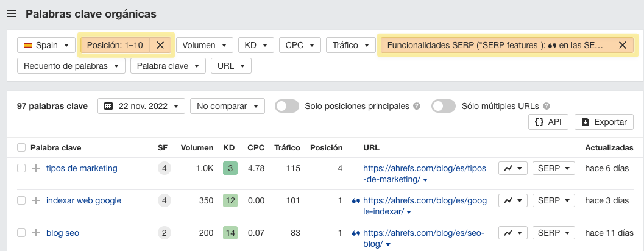Sort by Volumen column header
Image resolution: width=644 pixels, height=251 pixels.
click(197, 147)
